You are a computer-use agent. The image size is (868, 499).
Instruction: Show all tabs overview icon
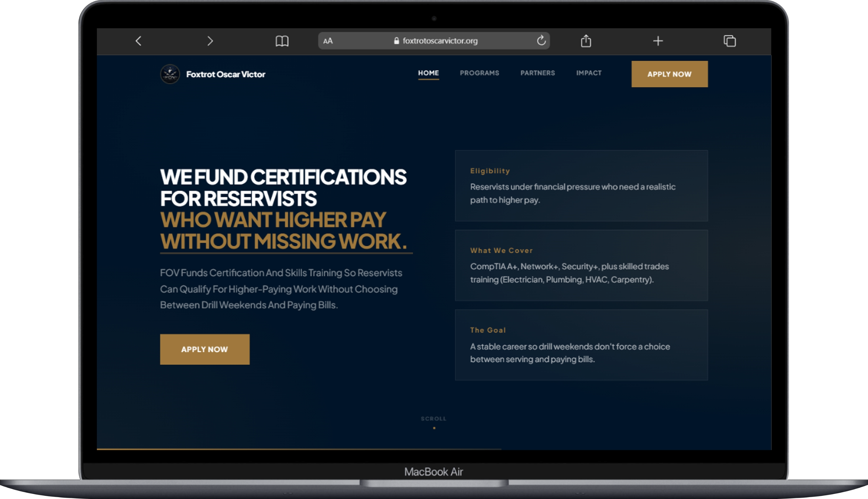tap(730, 41)
